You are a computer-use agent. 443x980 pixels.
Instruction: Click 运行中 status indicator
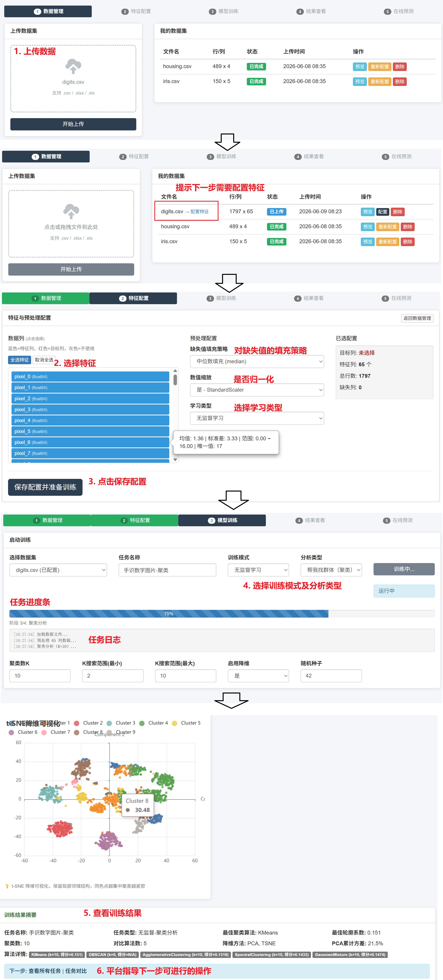coord(404,591)
